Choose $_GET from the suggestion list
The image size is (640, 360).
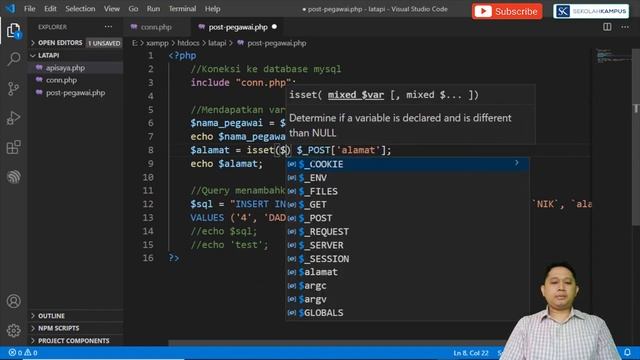pos(407,204)
